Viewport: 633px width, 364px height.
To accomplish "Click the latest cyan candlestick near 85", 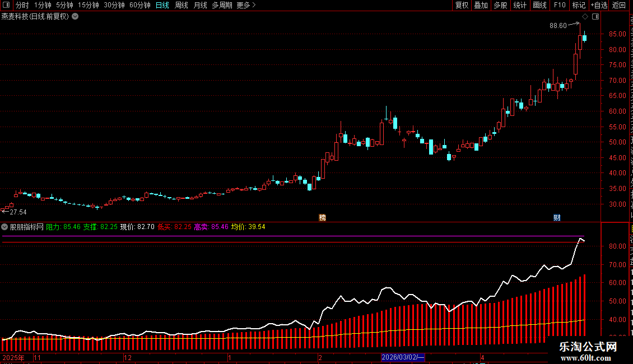I will 585,38.
